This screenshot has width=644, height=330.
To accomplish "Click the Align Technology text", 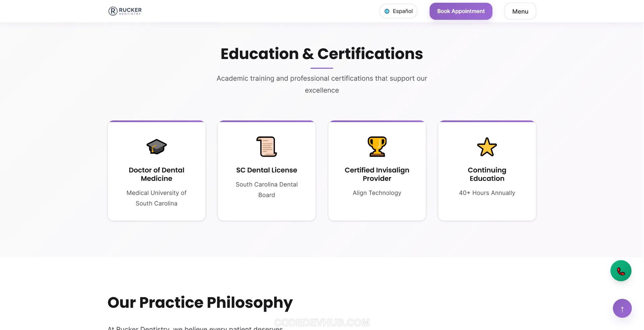I will (377, 193).
